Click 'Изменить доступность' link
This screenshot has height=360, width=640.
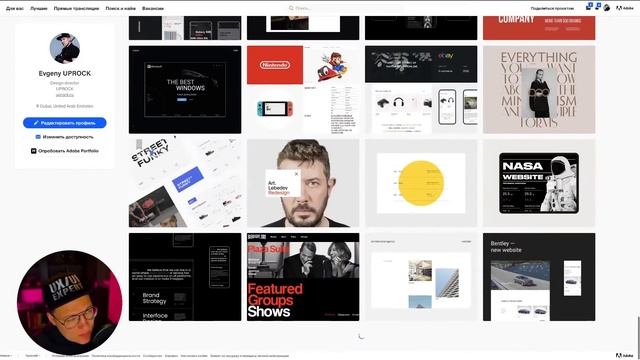pyautogui.click(x=68, y=137)
